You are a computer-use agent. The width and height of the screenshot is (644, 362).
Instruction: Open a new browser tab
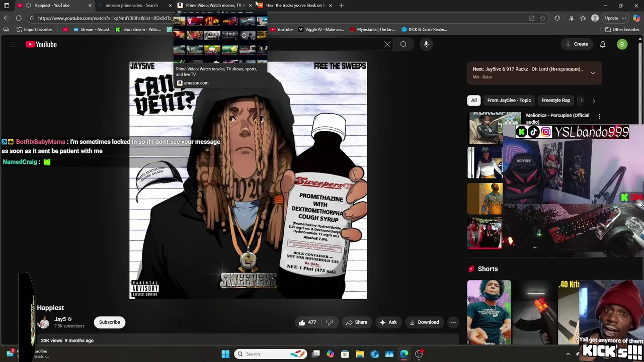click(342, 6)
